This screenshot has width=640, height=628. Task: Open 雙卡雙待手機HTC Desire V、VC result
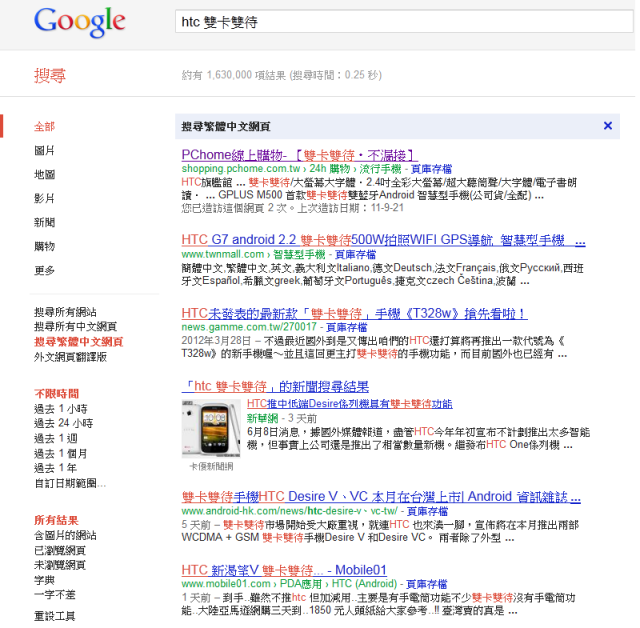point(381,497)
